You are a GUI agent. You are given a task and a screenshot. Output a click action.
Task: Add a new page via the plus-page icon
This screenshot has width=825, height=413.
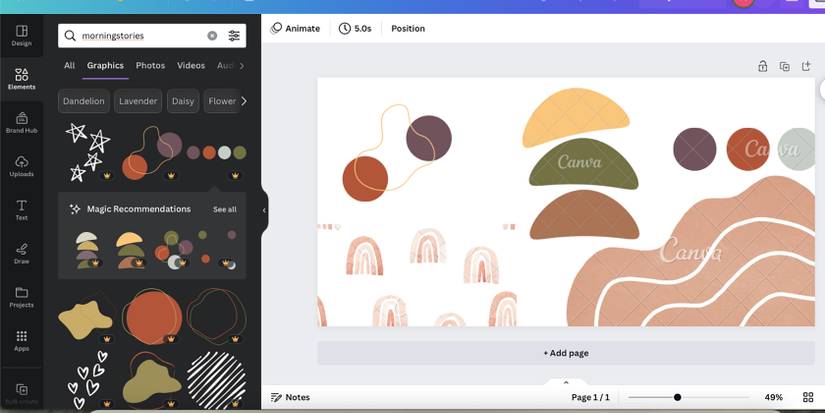[806, 66]
